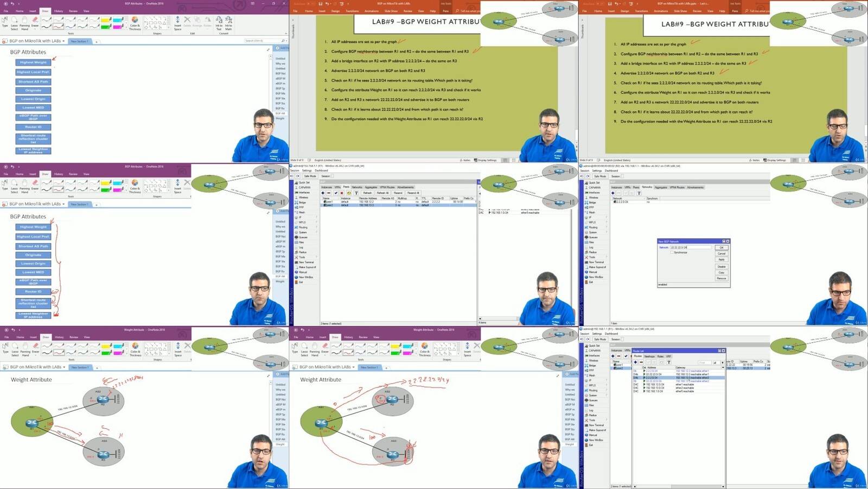
Task: Expand System submenu arrow in R2 WinBox sidebar
Action: point(606,232)
